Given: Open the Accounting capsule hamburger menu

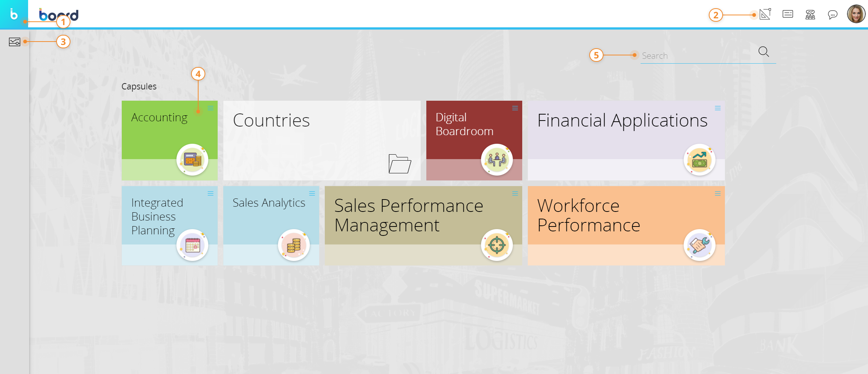Looking at the screenshot, I should pos(211,108).
